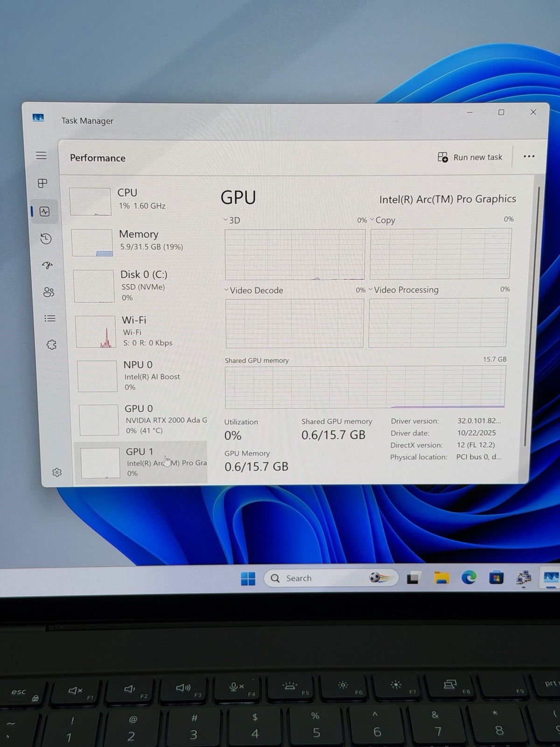The image size is (560, 747).
Task: Click the Task Manager taskbar icon
Action: 551,578
